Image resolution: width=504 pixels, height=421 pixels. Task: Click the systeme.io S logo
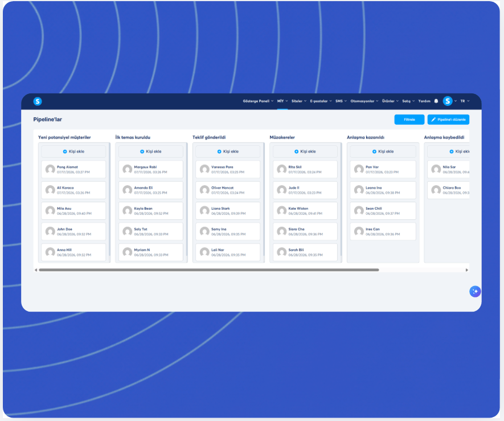coord(38,101)
